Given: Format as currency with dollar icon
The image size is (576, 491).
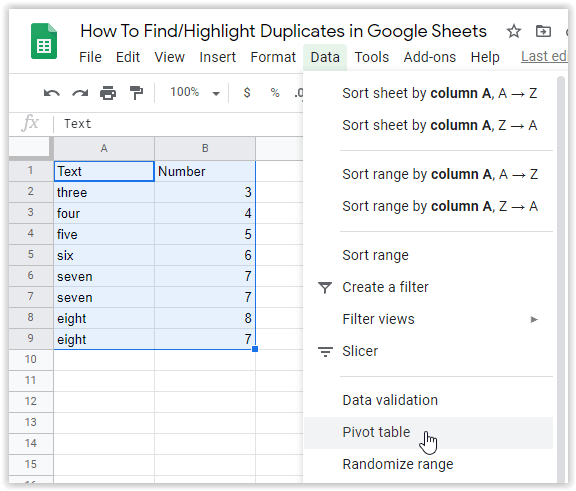Looking at the screenshot, I should pos(247,92).
